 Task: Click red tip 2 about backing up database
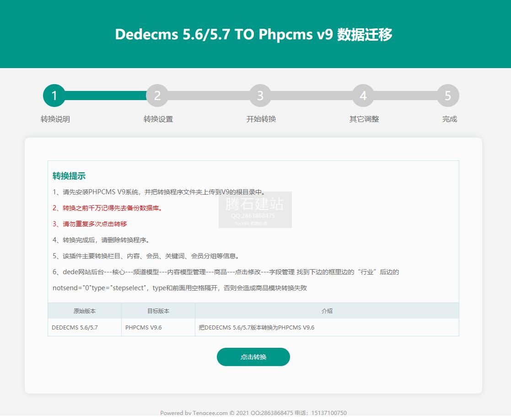point(108,208)
